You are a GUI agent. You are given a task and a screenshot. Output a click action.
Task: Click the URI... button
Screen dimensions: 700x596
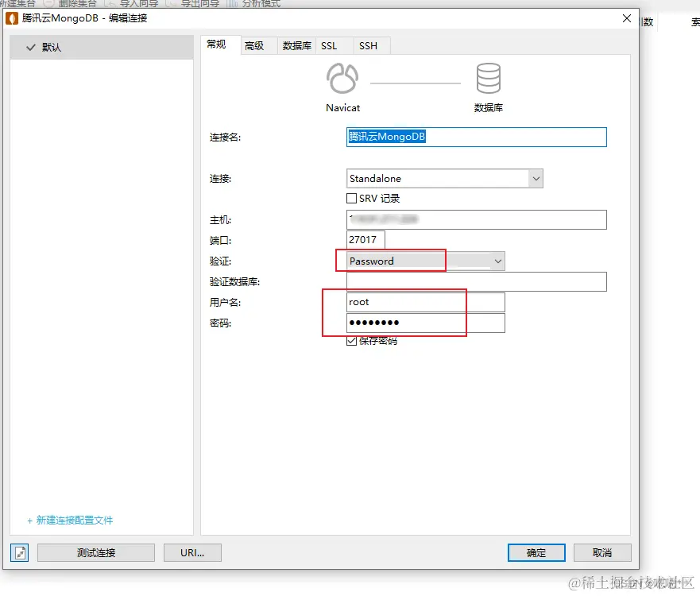(x=192, y=553)
